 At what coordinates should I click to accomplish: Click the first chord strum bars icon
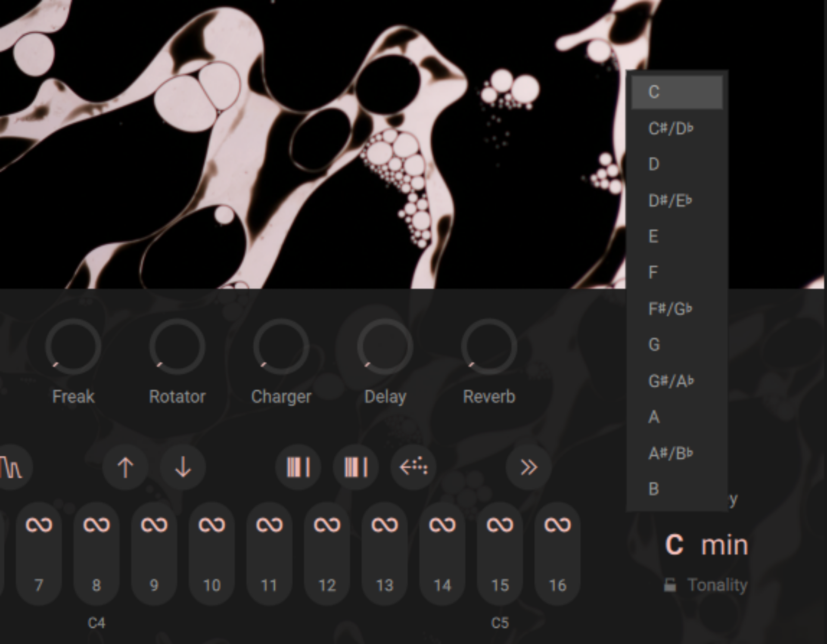298,467
